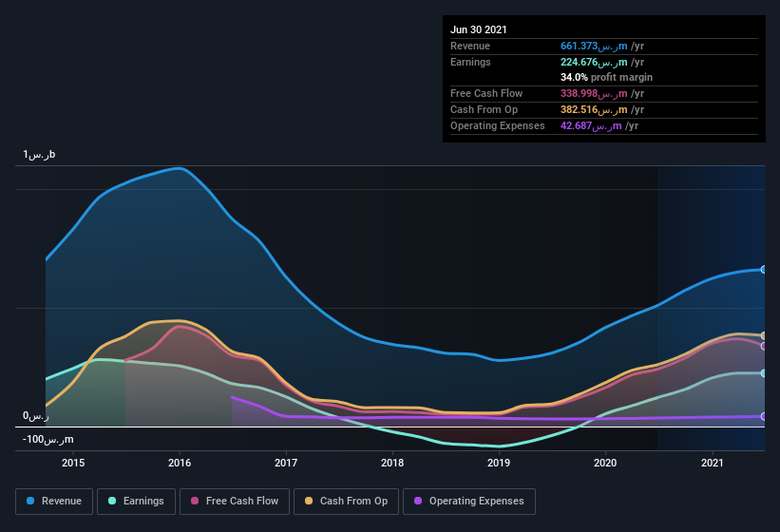
Task: Click the 2018 x-axis label
Action: [392, 463]
